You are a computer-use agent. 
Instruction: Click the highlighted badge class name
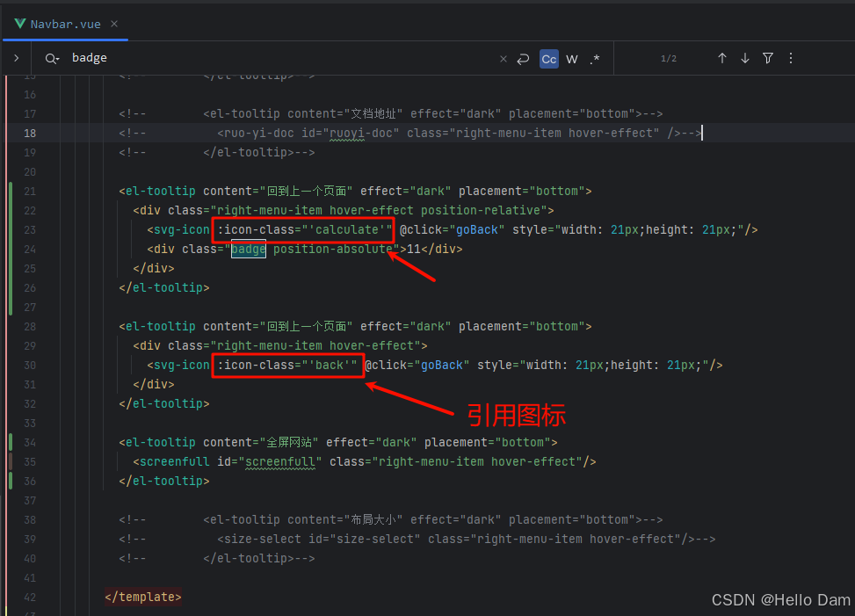point(249,250)
